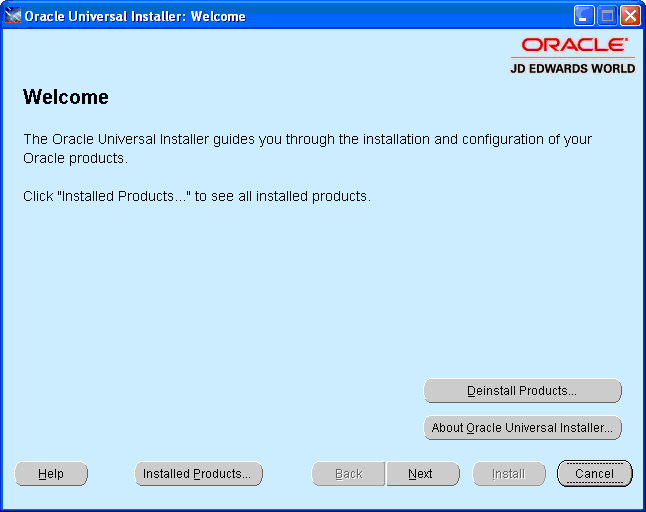The image size is (646, 512).
Task: Minimize the installer window
Action: tap(584, 16)
